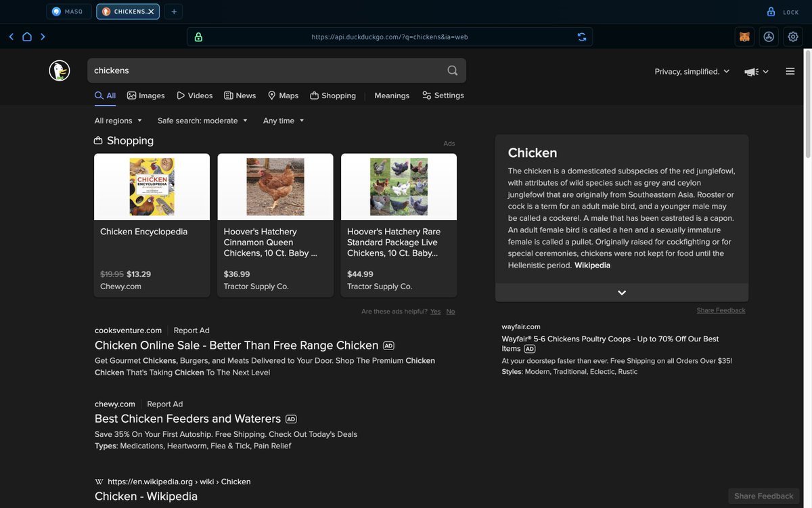Close the CHICKENS tab
The width and height of the screenshot is (812, 508).
[x=151, y=12]
